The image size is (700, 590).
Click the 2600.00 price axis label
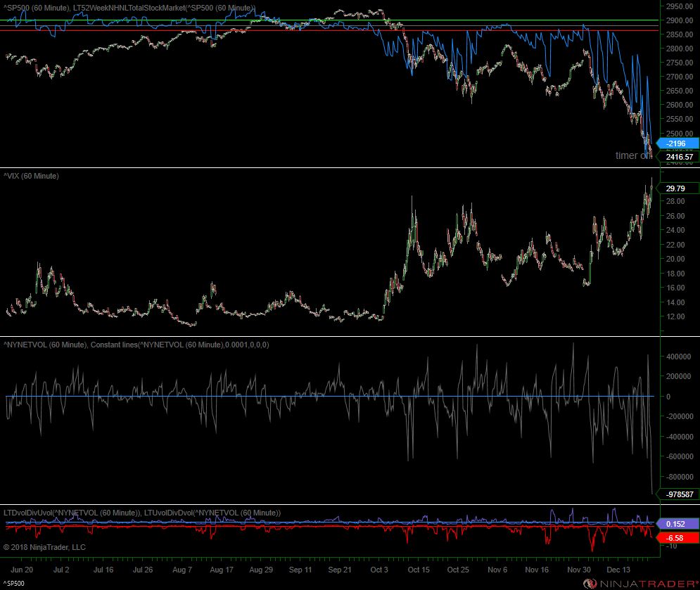pyautogui.click(x=680, y=105)
